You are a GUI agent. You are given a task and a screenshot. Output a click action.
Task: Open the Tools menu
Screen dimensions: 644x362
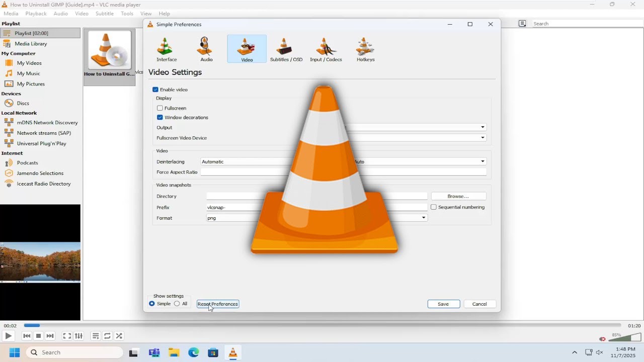127,14
